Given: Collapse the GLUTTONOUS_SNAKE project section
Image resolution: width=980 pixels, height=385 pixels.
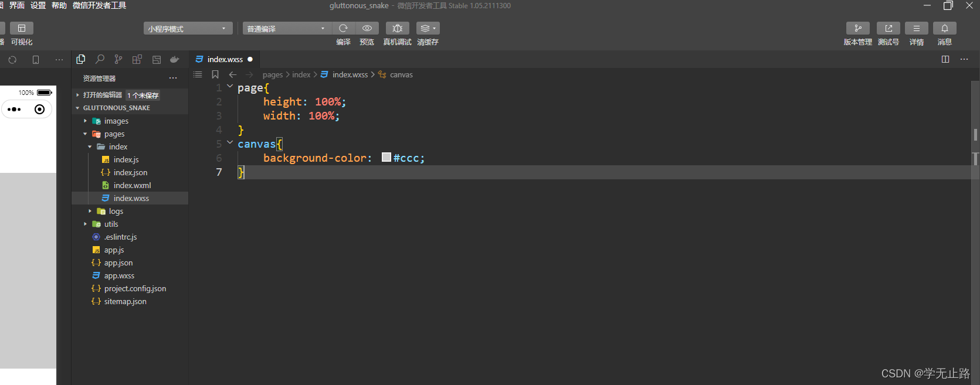Looking at the screenshot, I should coord(77,108).
